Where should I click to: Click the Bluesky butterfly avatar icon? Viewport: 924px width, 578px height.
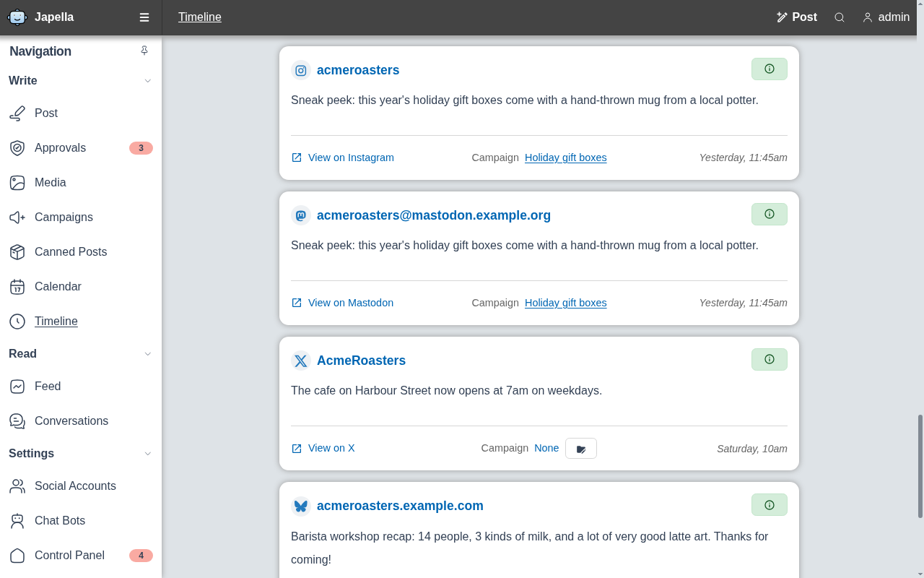click(301, 506)
